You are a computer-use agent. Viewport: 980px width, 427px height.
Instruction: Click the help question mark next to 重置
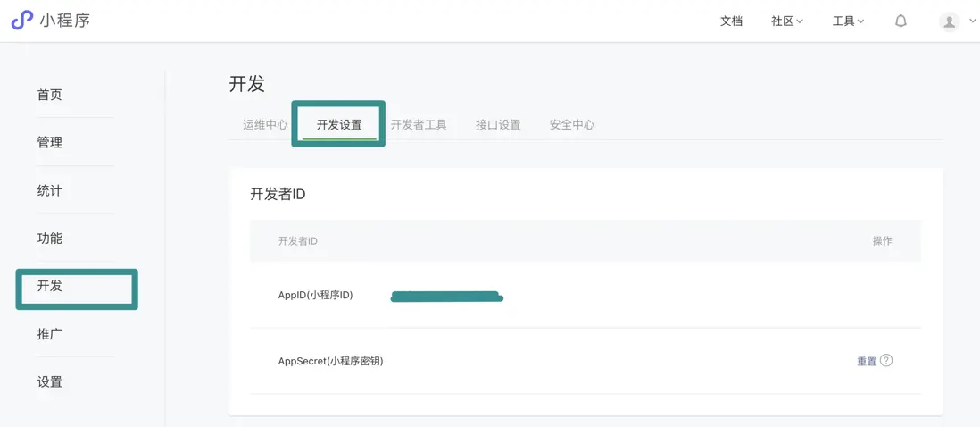[886, 361]
